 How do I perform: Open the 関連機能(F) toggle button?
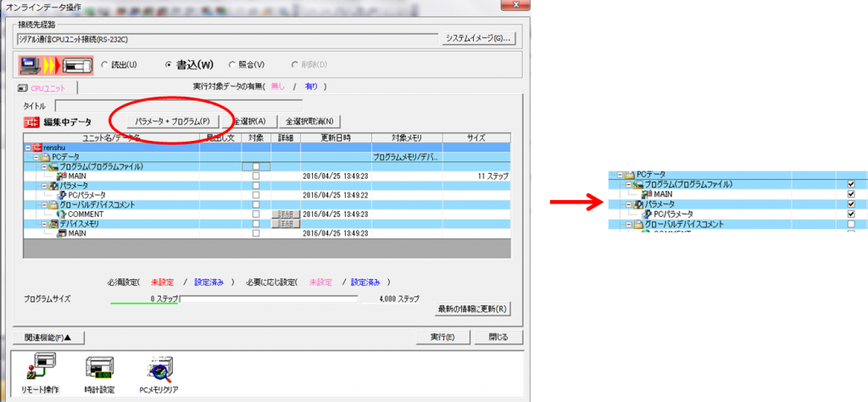(x=47, y=338)
